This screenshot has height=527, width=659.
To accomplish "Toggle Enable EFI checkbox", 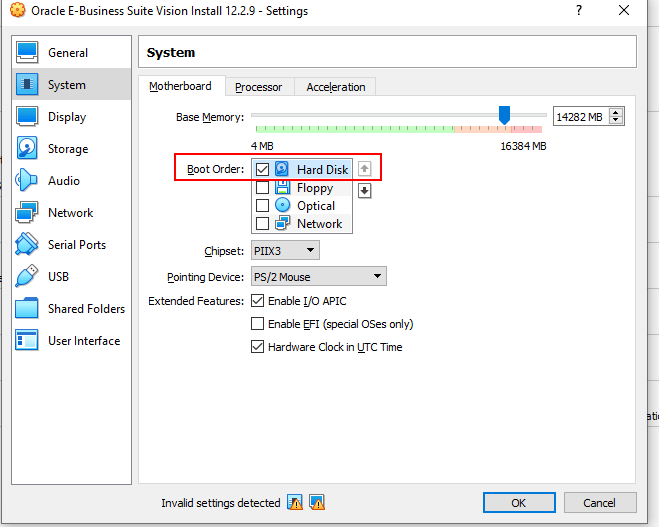I will (x=258, y=324).
